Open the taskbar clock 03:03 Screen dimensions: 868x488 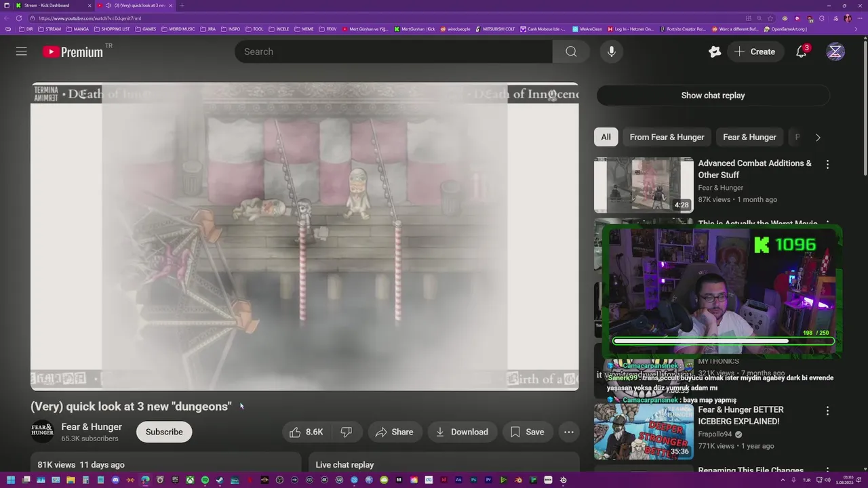pyautogui.click(x=845, y=480)
